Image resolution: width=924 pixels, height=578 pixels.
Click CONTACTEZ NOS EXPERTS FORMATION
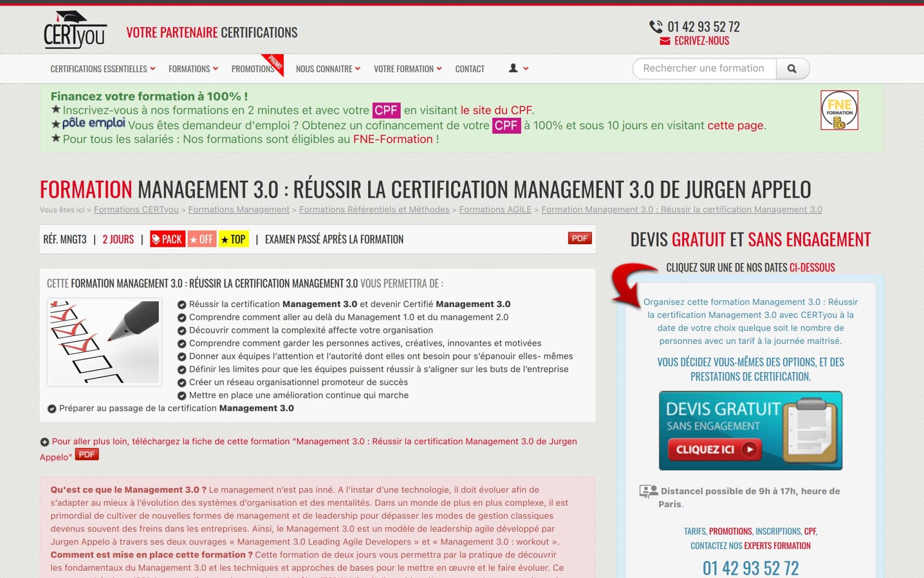click(x=750, y=546)
